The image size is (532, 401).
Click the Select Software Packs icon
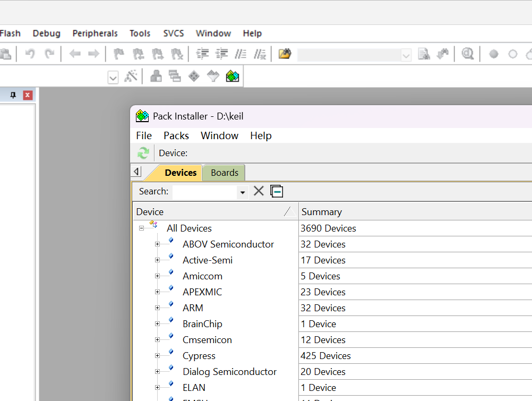coord(213,76)
